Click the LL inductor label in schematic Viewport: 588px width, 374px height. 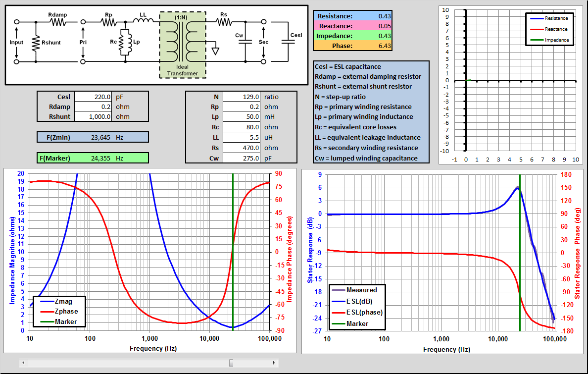(x=143, y=15)
